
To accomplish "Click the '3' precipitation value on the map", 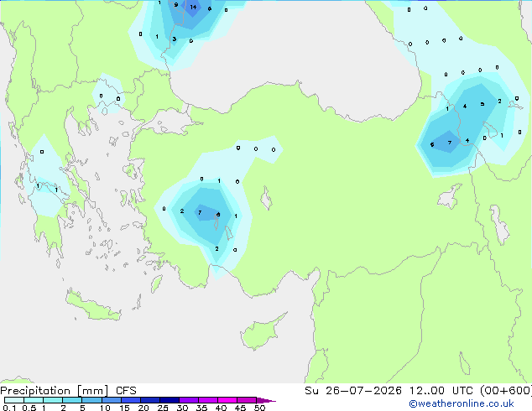I will coord(174,39).
